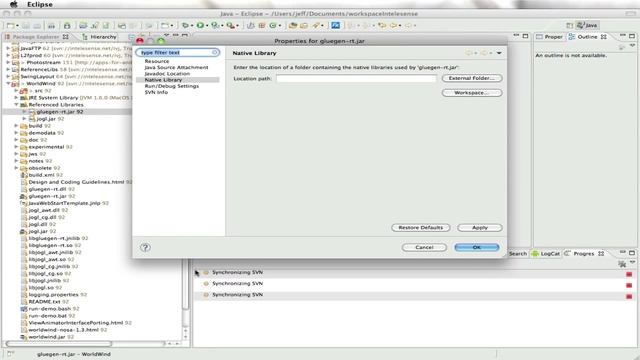The height and width of the screenshot is (360, 640).
Task: Switch to the Search tab
Action: tap(518, 253)
